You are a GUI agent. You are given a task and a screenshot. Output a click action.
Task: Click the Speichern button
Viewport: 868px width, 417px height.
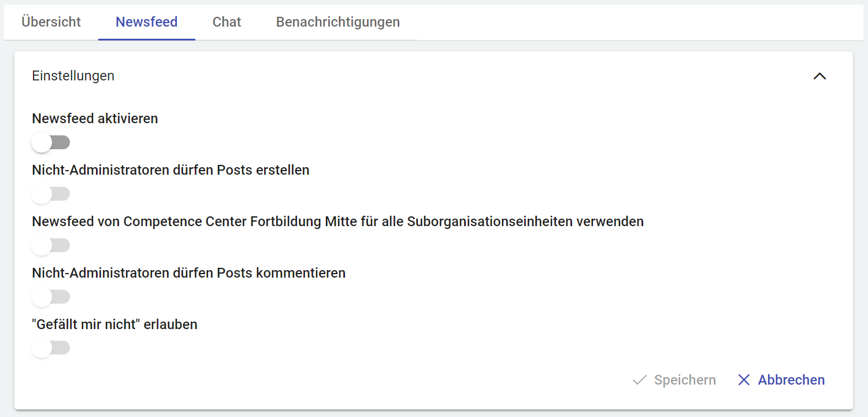pos(684,380)
